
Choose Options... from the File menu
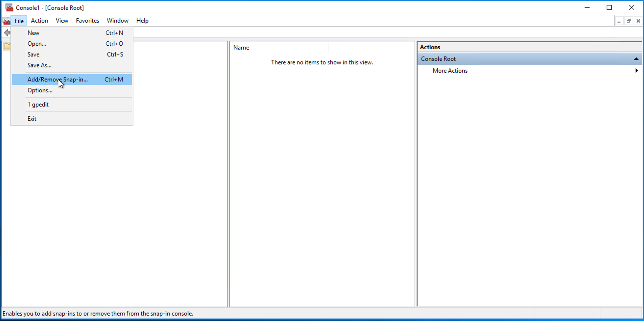(72, 90)
